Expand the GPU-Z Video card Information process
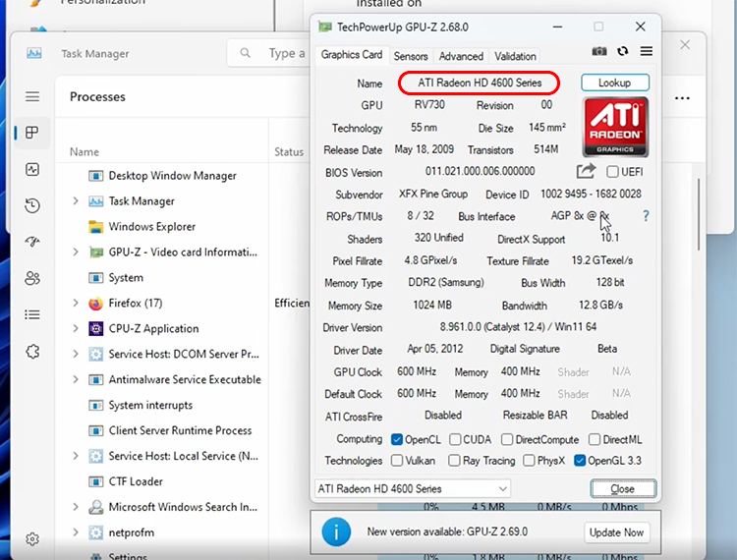 tap(76, 252)
